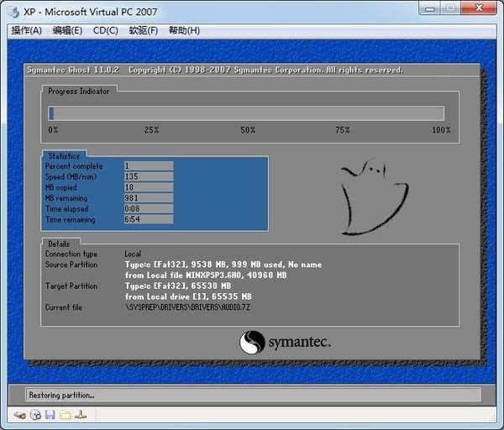The width and height of the screenshot is (504, 430).
Task: Click the 'Source Partition' label
Action: tap(71, 265)
